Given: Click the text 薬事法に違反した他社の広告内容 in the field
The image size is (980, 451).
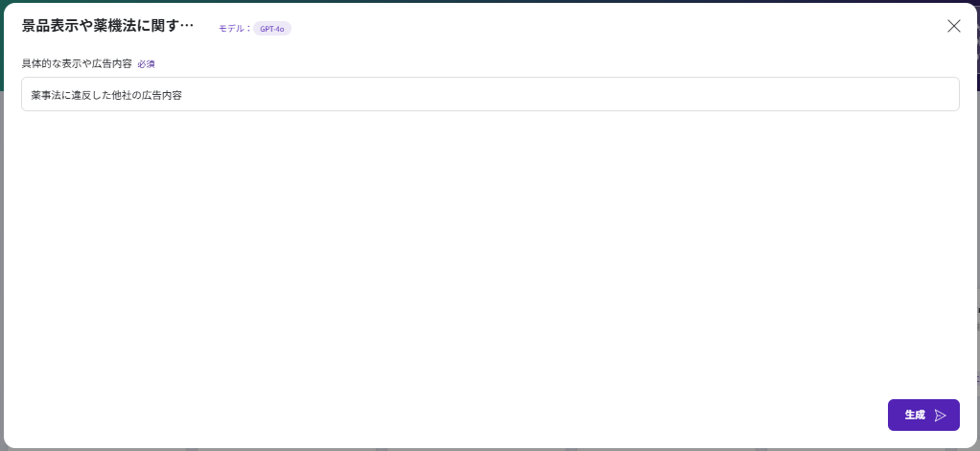Looking at the screenshot, I should click(x=105, y=95).
